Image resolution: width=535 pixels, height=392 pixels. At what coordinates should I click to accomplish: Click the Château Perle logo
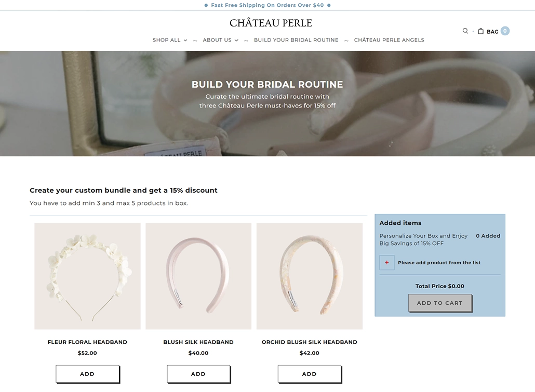coord(270,23)
